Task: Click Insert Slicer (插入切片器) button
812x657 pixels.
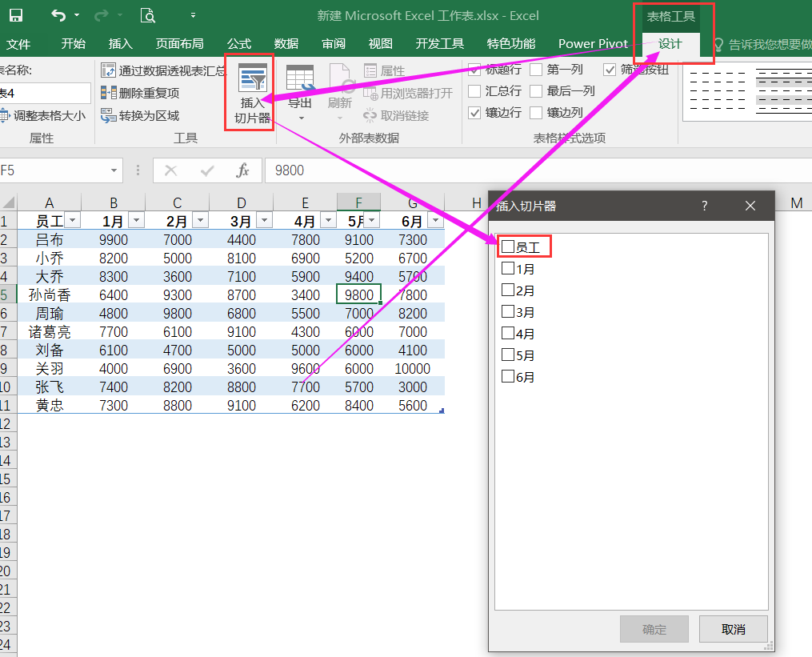Action: [x=252, y=94]
